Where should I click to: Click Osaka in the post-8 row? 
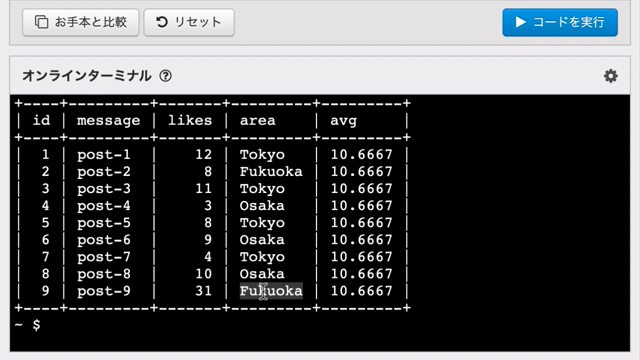pyautogui.click(x=262, y=274)
